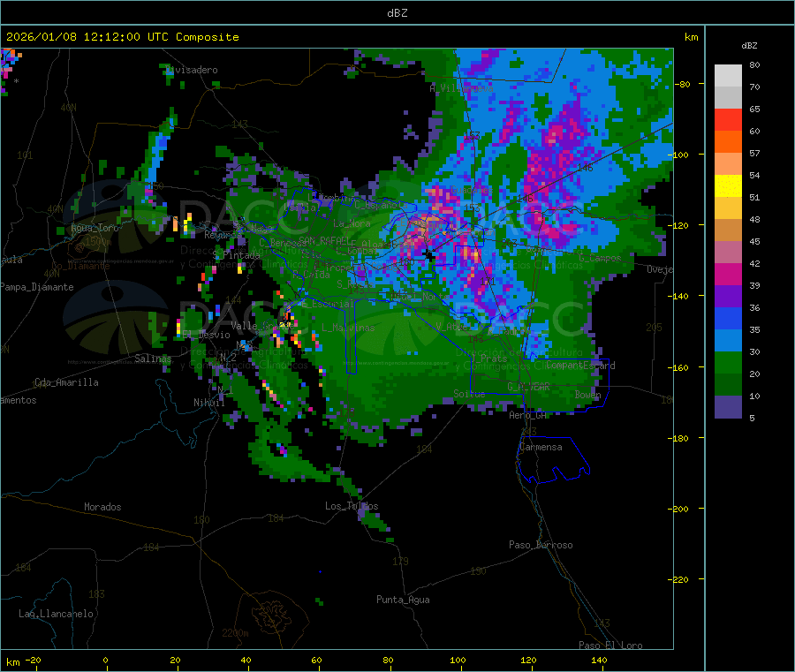Click the Agua_Toro map label
The width and height of the screenshot is (795, 672).
95,228
